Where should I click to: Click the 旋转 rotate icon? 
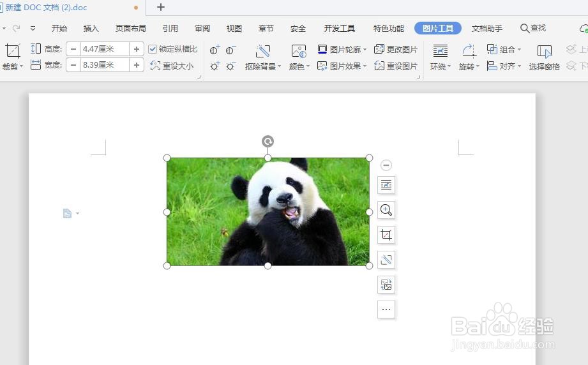click(469, 51)
